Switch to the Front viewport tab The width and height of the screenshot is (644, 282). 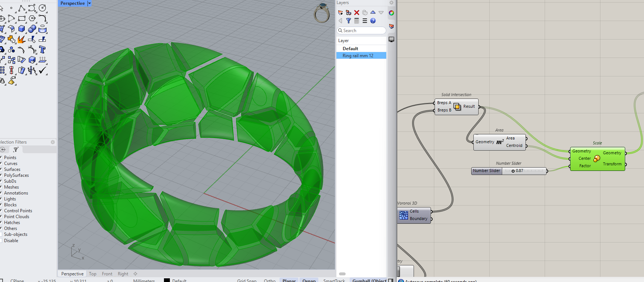click(x=107, y=274)
